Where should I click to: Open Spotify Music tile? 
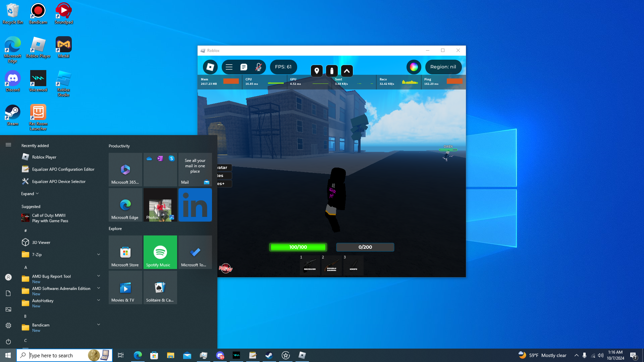pos(160,252)
